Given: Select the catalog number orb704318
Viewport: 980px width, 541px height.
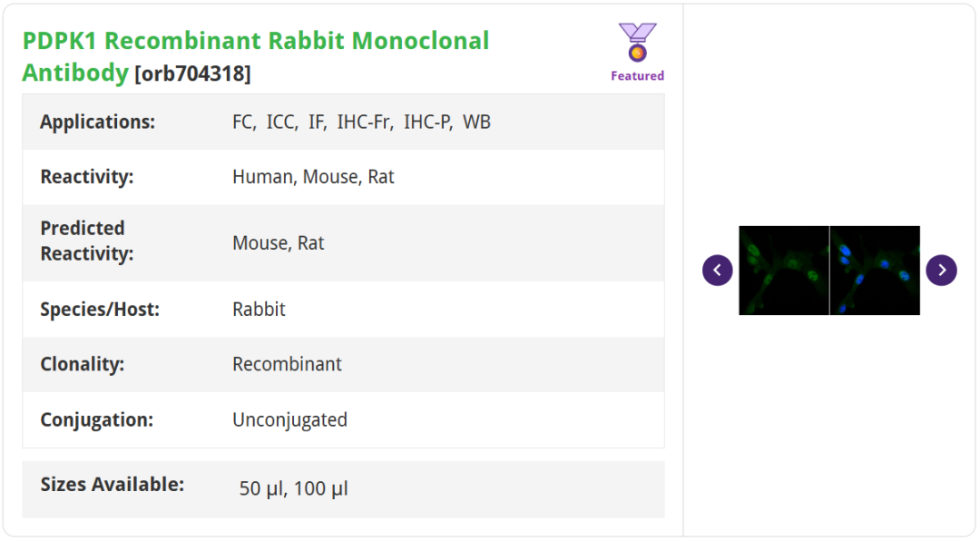Looking at the screenshot, I should (192, 74).
